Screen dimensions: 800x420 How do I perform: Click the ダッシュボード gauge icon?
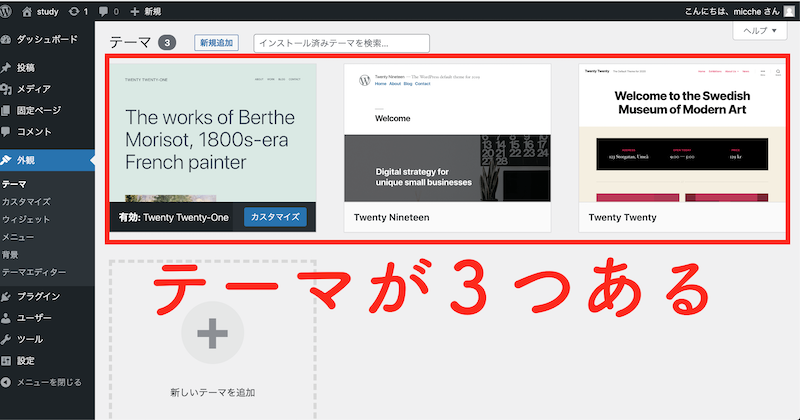click(x=6, y=39)
